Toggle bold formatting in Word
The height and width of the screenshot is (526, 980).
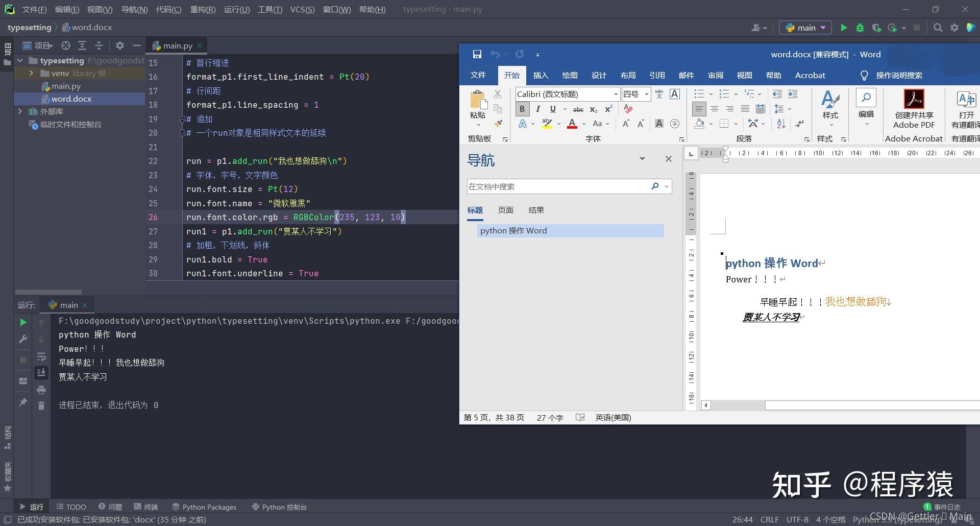[x=522, y=109]
